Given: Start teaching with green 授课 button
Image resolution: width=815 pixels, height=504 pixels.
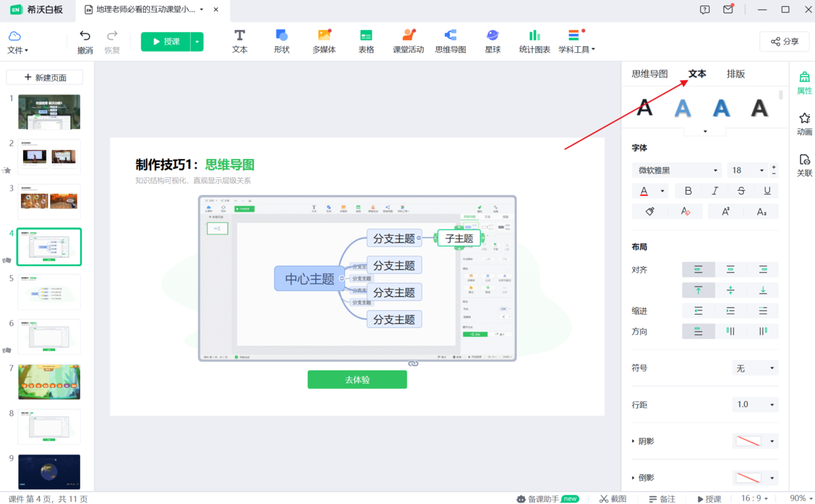Looking at the screenshot, I should (166, 41).
